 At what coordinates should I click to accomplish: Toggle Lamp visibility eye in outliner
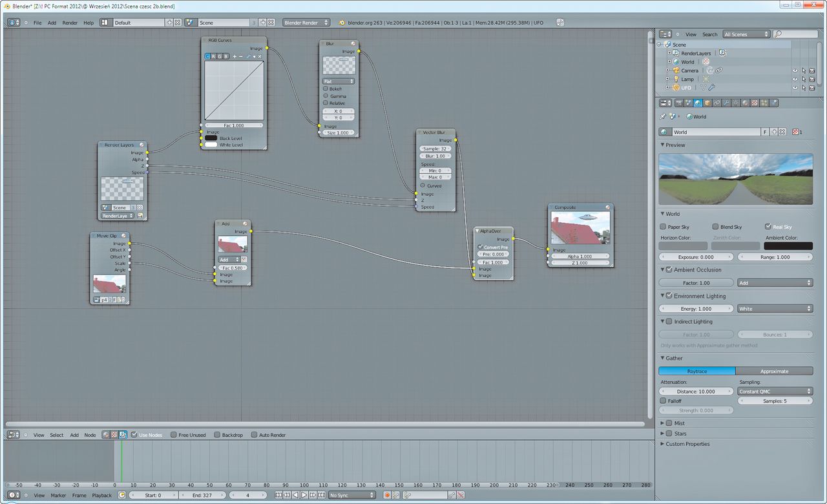pyautogui.click(x=795, y=79)
